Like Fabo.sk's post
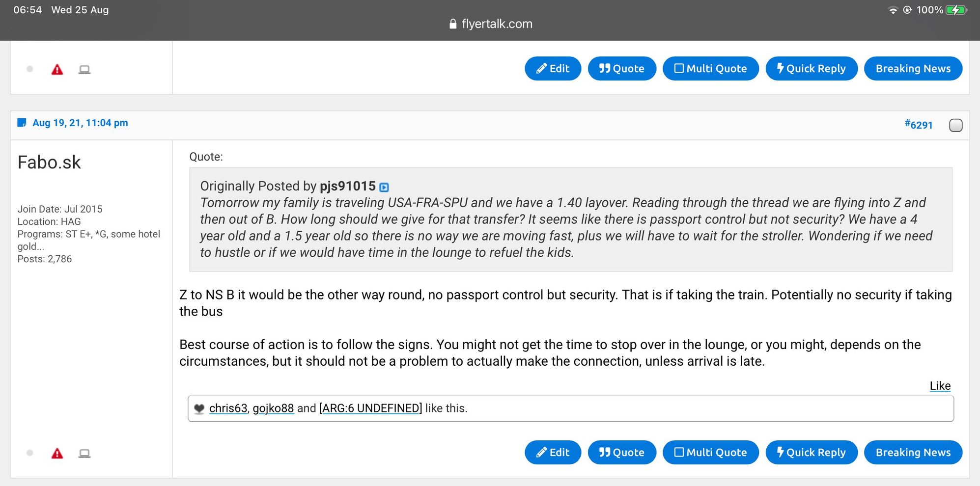 (x=940, y=386)
